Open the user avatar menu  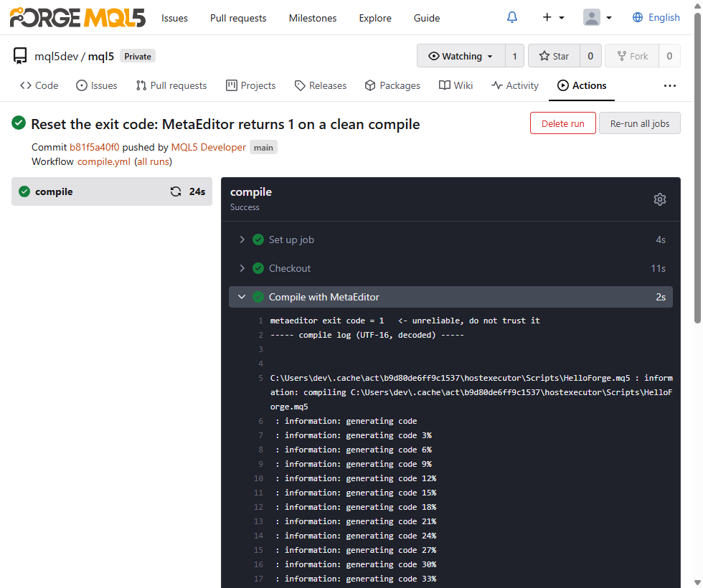pyautogui.click(x=597, y=17)
